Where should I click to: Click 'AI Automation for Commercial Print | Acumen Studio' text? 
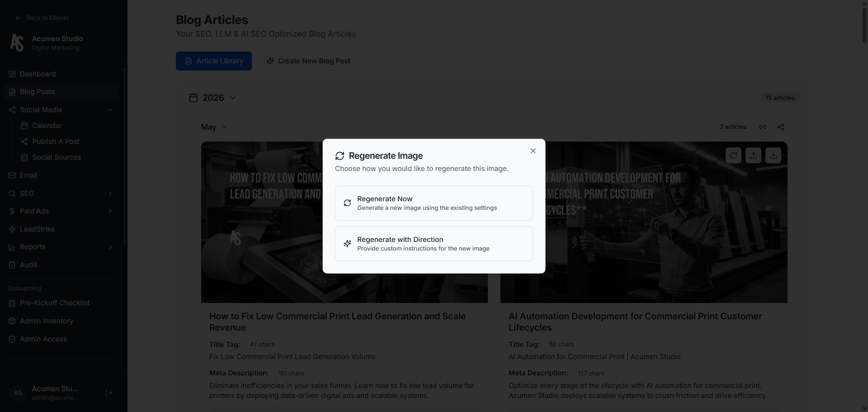(x=594, y=357)
